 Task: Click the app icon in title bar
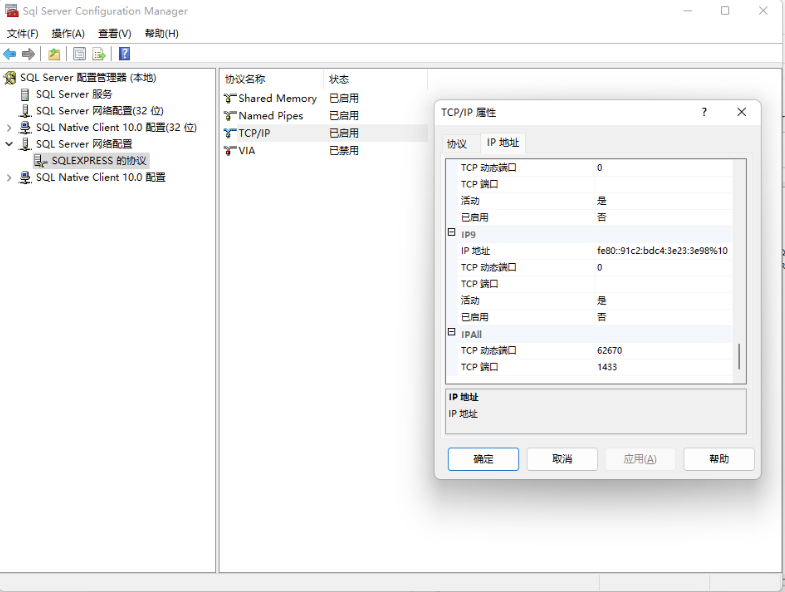point(11,11)
